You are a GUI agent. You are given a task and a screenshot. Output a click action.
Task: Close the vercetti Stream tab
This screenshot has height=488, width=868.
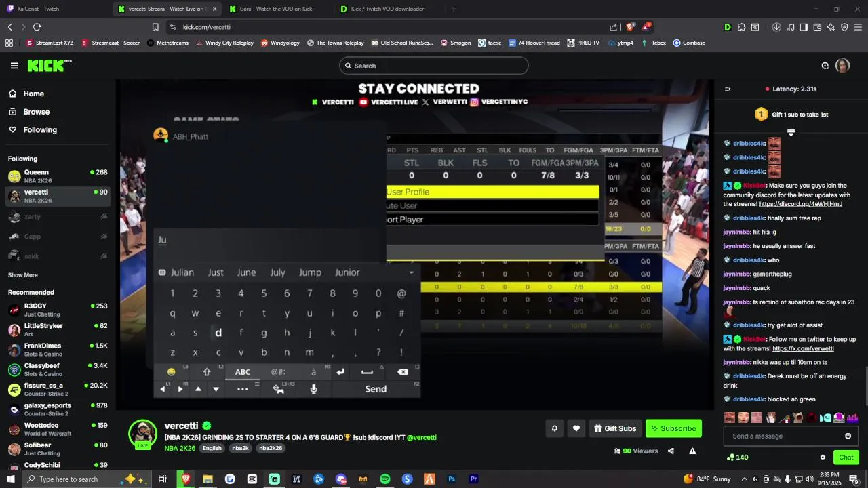pyautogui.click(x=214, y=9)
